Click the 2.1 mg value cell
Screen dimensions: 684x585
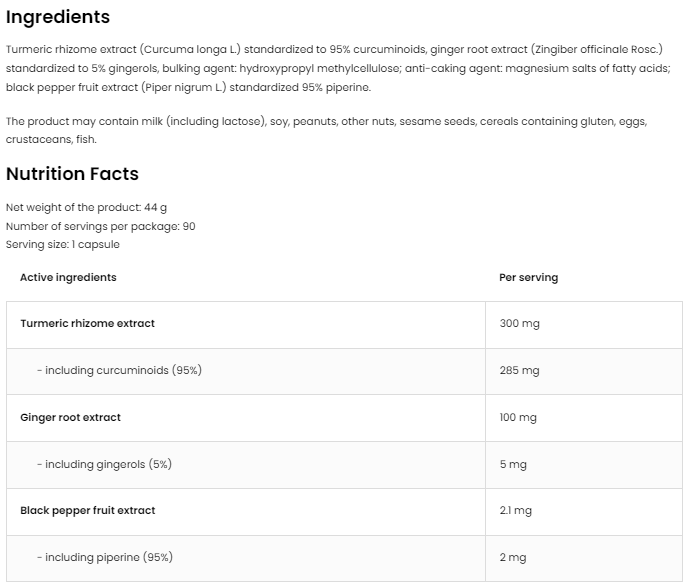[515, 510]
